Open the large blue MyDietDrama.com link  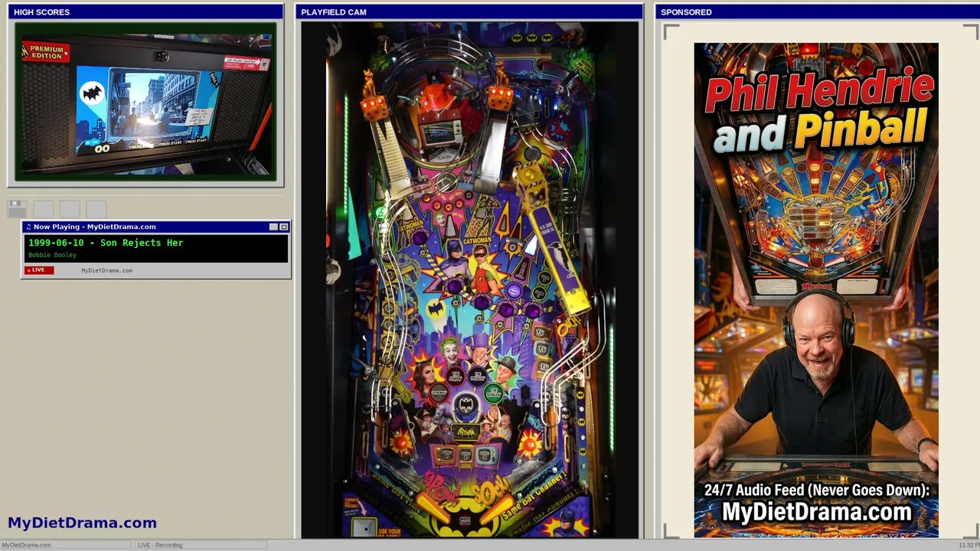(82, 523)
